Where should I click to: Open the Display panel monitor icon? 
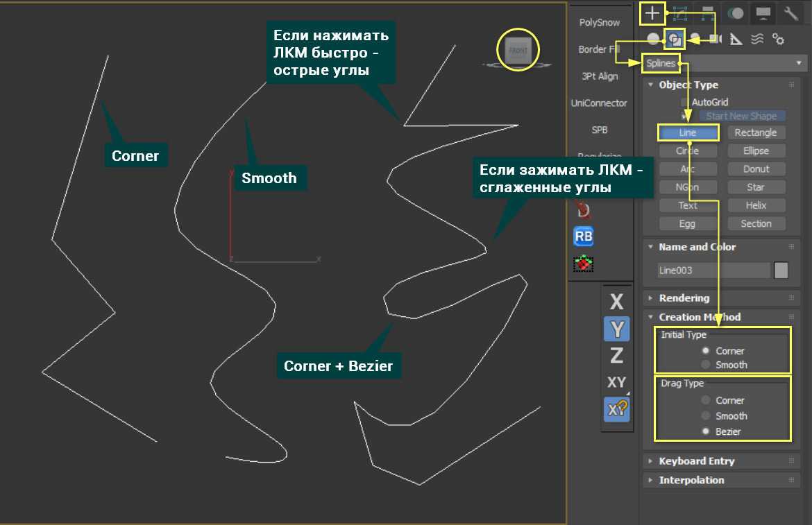click(x=763, y=12)
